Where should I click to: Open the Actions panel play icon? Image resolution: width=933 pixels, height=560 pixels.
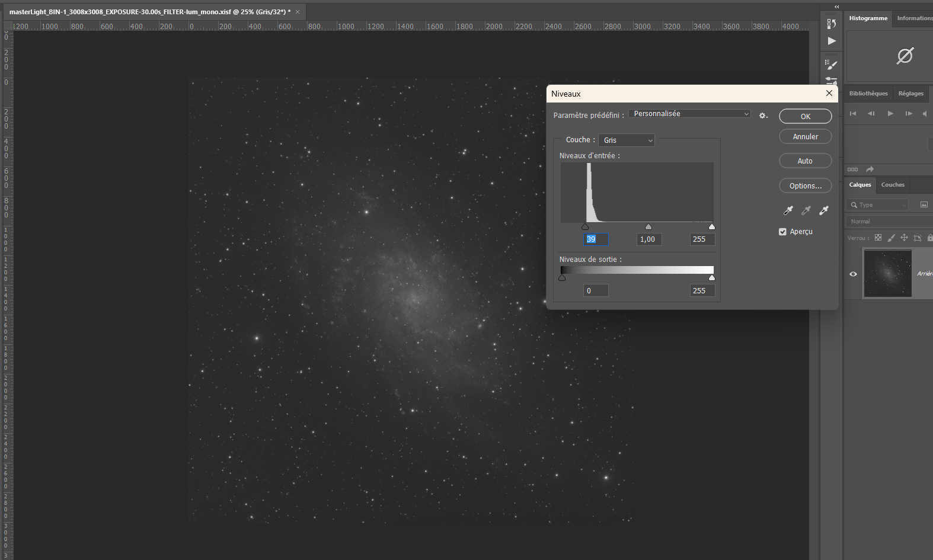tap(832, 41)
